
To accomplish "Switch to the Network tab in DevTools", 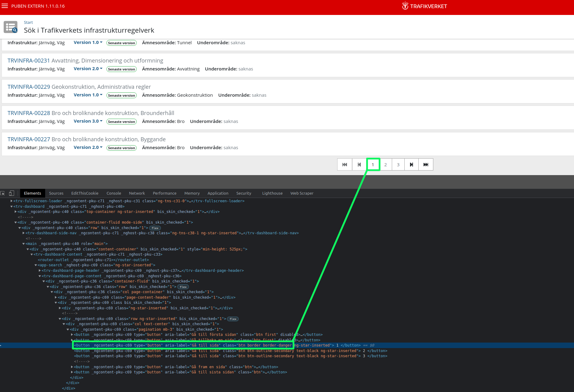I will point(137,193).
